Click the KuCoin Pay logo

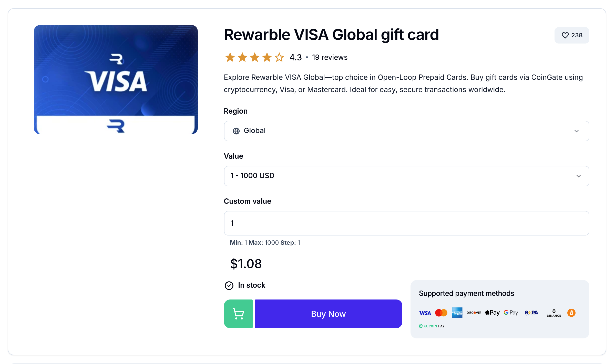point(432,326)
